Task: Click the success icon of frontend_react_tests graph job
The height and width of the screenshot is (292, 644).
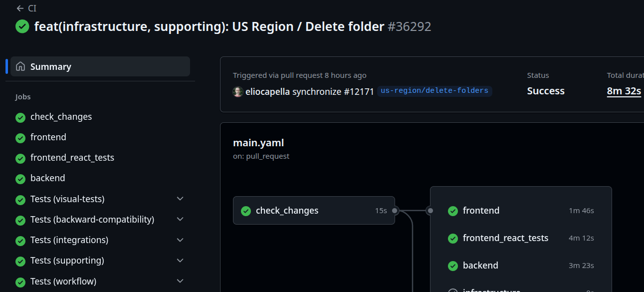Action: click(x=453, y=239)
